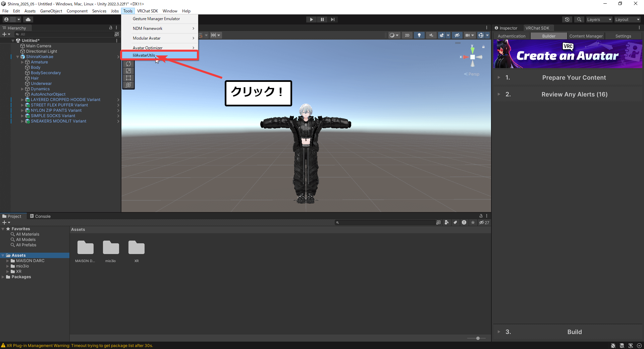
Task: Open NDM Framework submenu
Action: click(160, 29)
